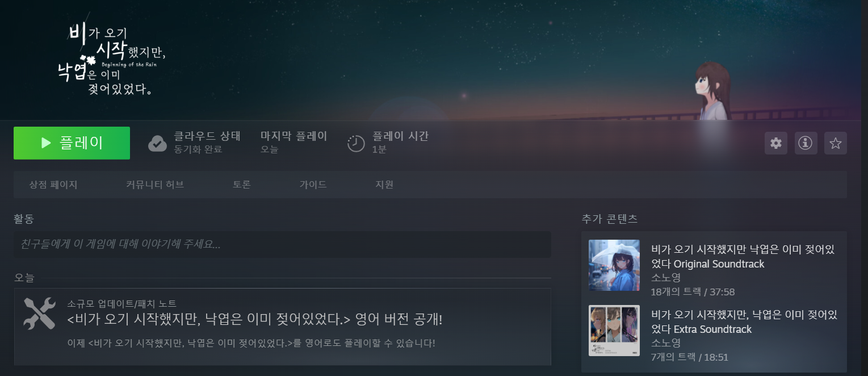Open the 상점 페이지 tab
868x376 pixels.
(x=53, y=185)
